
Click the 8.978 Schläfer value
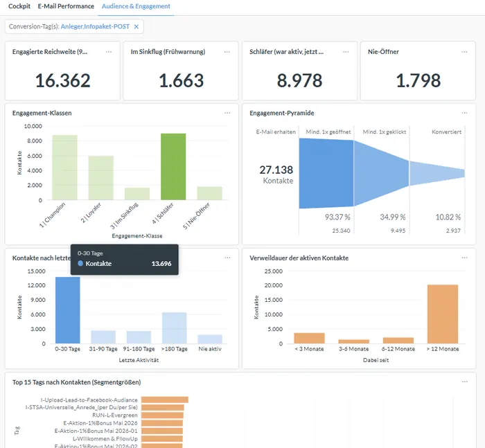tap(299, 80)
